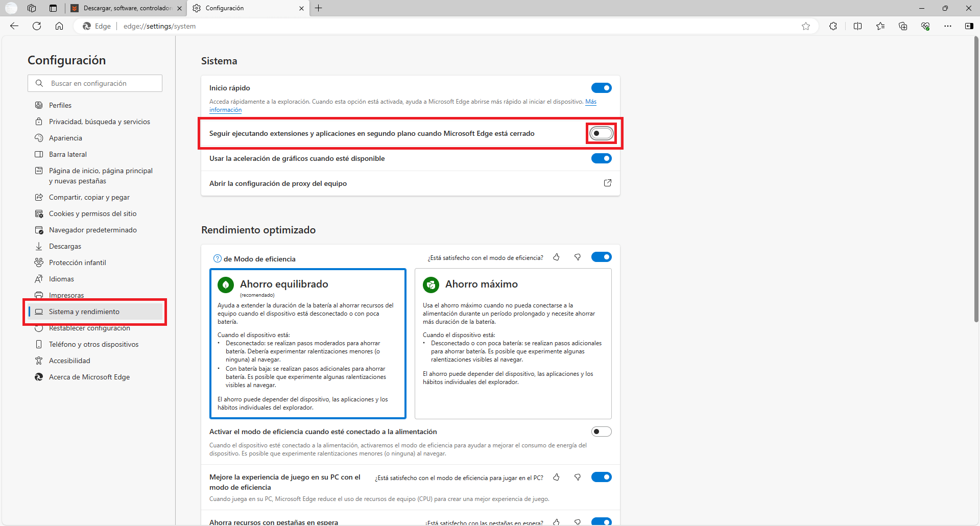This screenshot has height=526, width=980.
Task: Open a new tab with the plus button
Action: [x=319, y=8]
